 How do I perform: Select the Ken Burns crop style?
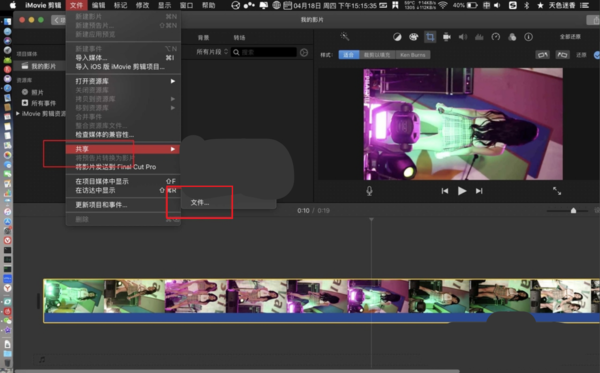pyautogui.click(x=413, y=55)
